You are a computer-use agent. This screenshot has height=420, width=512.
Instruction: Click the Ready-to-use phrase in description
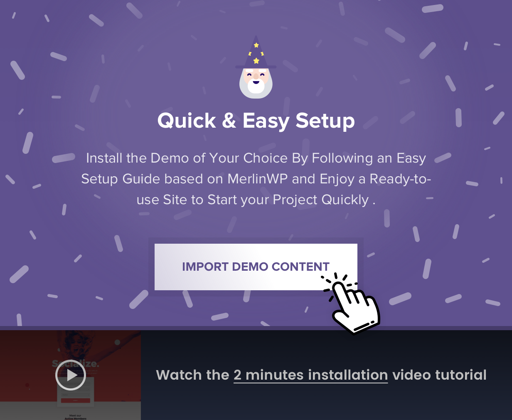tap(401, 179)
